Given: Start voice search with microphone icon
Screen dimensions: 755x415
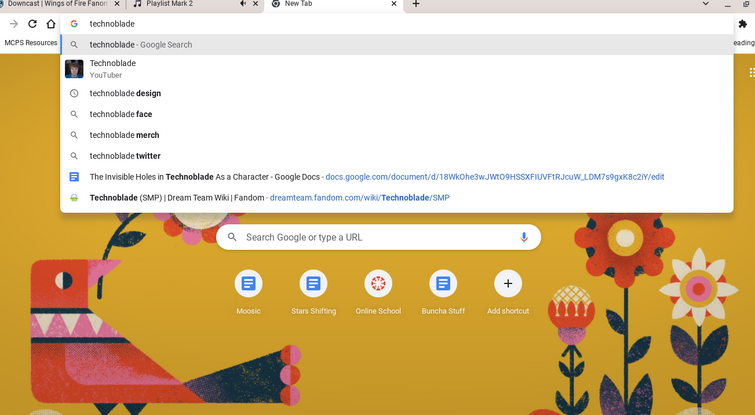Looking at the screenshot, I should pyautogui.click(x=524, y=237).
